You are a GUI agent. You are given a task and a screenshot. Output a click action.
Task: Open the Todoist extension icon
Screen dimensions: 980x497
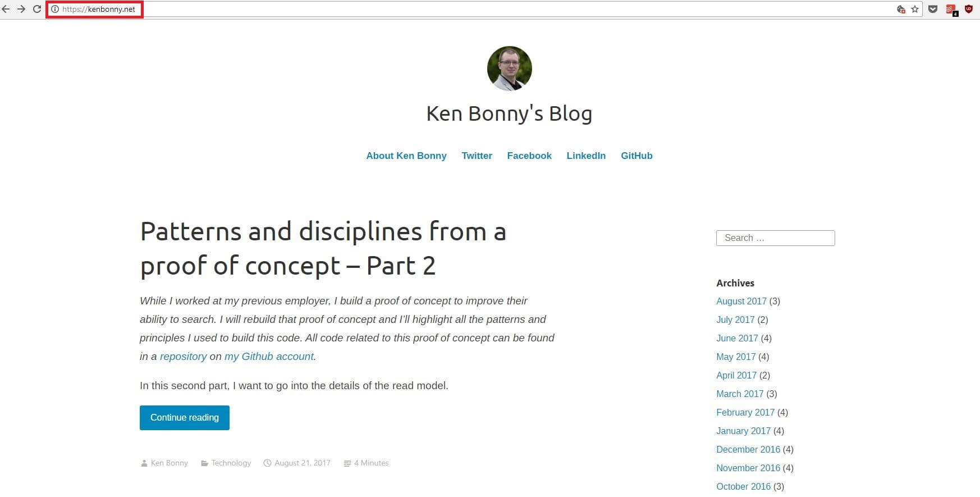(x=951, y=9)
